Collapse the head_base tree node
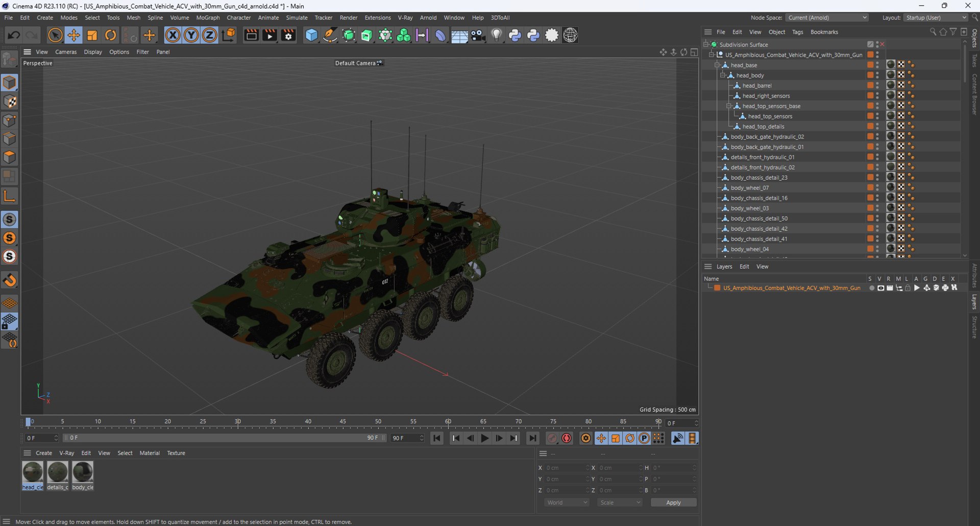This screenshot has width=980, height=526. [x=717, y=65]
